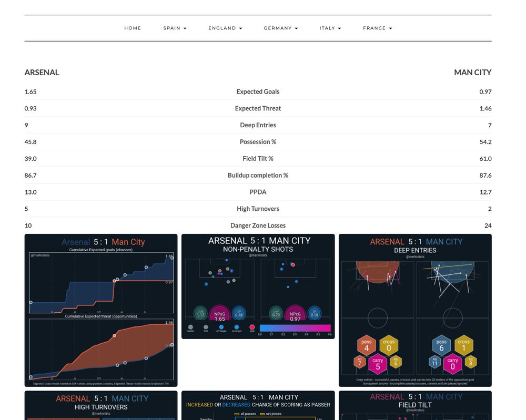Click the MAN CITY team heading
The image size is (526, 420).
coord(473,73)
